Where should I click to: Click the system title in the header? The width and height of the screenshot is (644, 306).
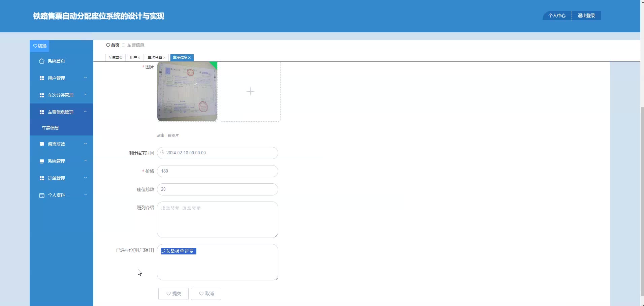point(99,16)
